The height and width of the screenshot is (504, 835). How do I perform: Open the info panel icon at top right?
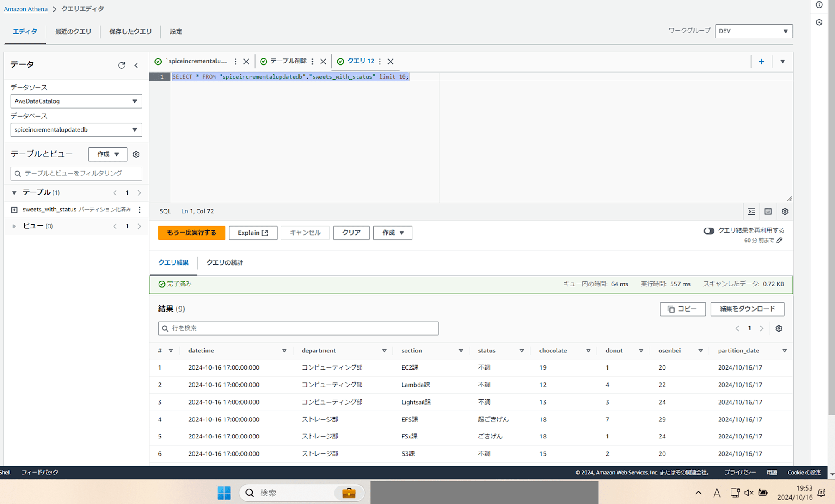819,5
